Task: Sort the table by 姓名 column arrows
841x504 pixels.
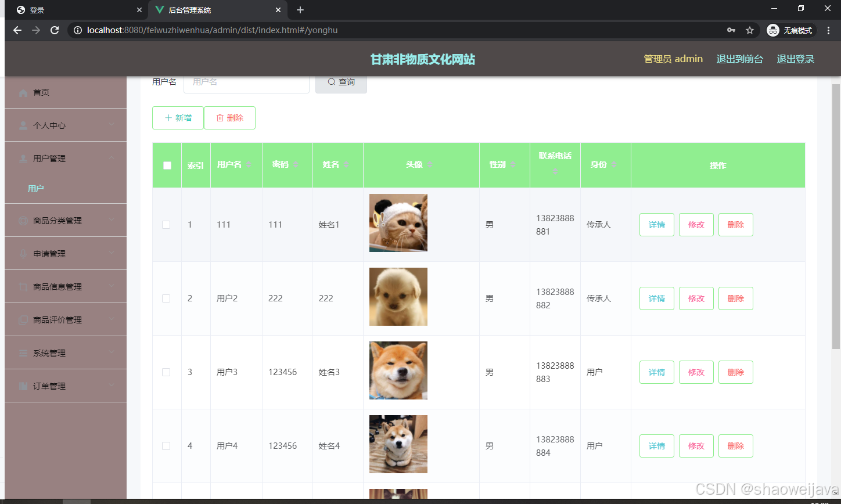Action: (x=346, y=165)
